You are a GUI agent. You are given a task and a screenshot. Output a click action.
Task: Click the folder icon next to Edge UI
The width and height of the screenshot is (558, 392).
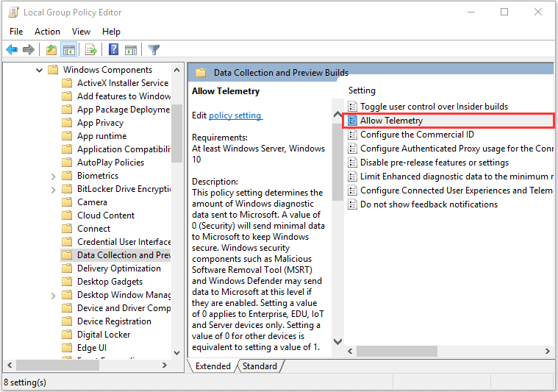(x=67, y=347)
